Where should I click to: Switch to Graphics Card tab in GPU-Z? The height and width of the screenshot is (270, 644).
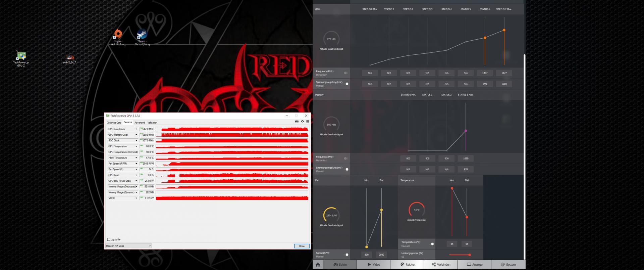pyautogui.click(x=114, y=123)
